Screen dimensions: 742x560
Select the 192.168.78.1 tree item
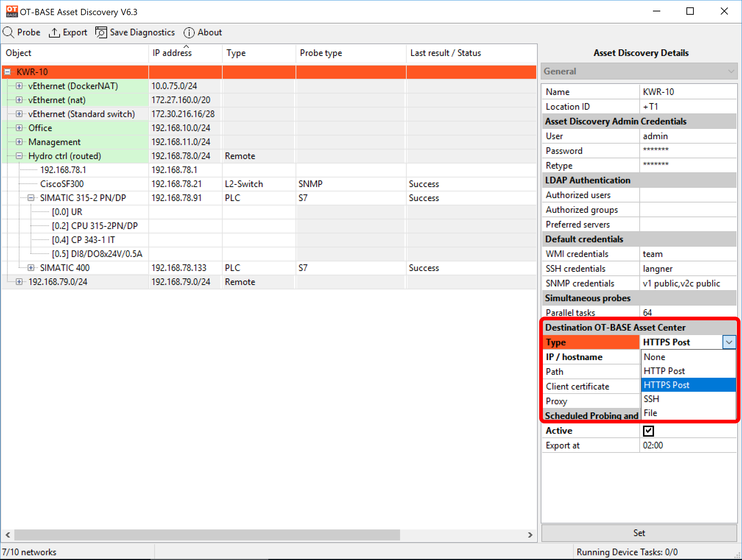(x=63, y=170)
